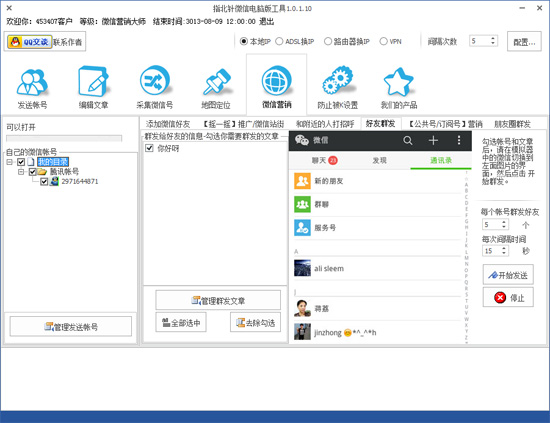Select ali sleem contact avatar
This screenshot has height=423, width=550.
[302, 268]
